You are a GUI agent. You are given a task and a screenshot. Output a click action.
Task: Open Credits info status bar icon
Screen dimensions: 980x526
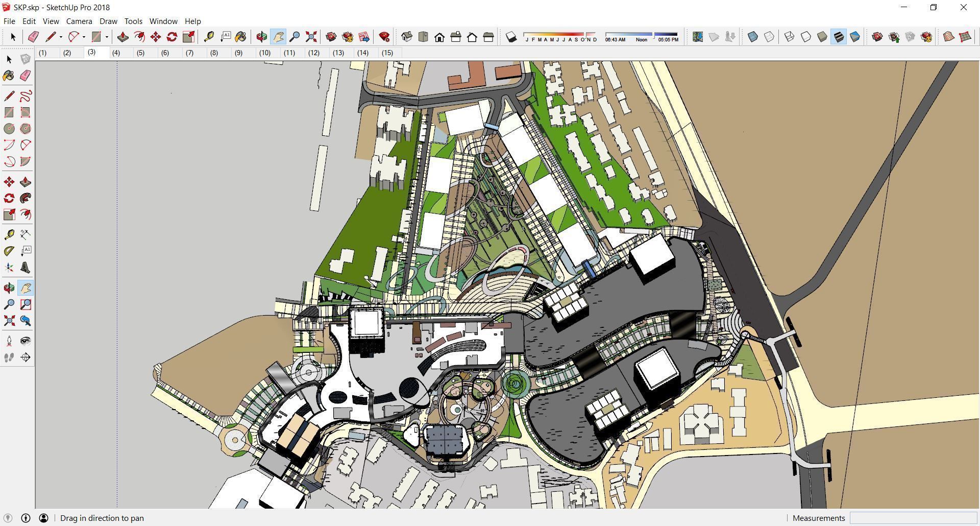point(26,518)
